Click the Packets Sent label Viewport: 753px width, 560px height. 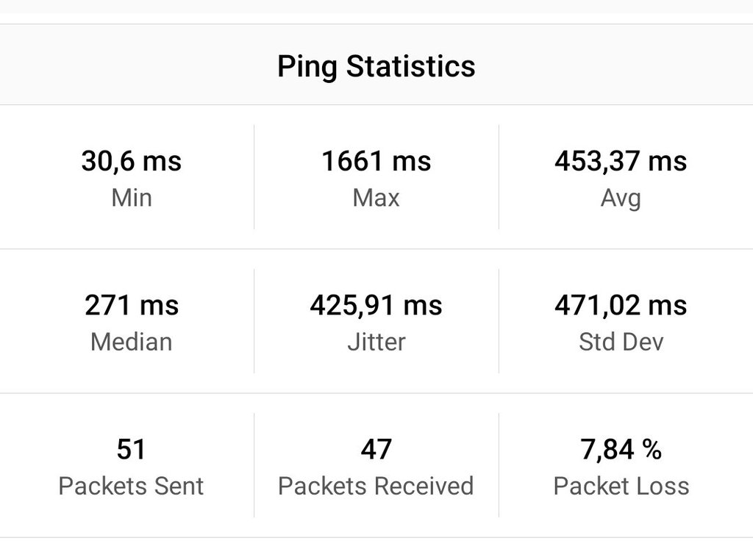click(131, 486)
